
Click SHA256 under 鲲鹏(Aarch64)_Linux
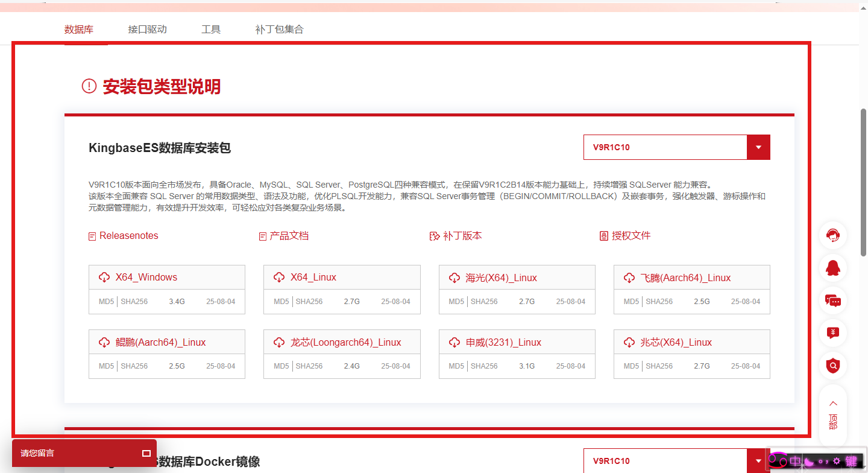pyautogui.click(x=134, y=366)
